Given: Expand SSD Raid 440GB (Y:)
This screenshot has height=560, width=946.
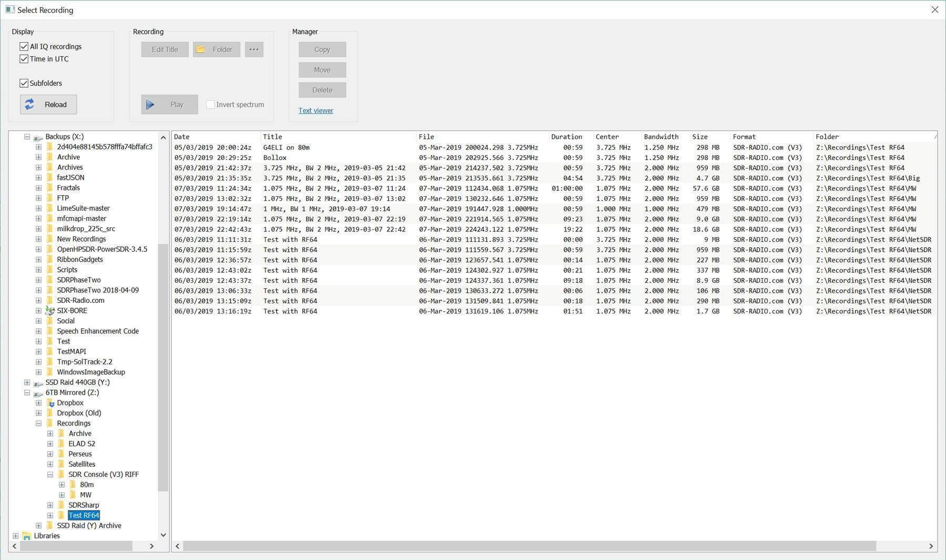Looking at the screenshot, I should pos(27,382).
